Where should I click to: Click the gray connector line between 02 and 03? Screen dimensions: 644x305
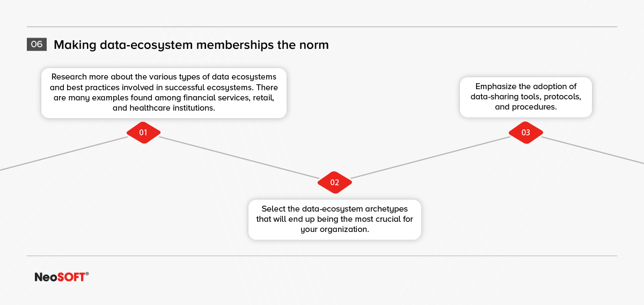430,157
